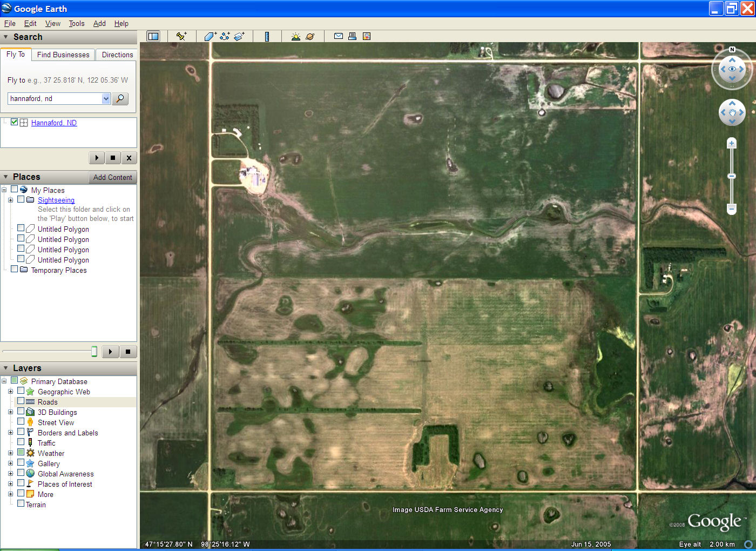The height and width of the screenshot is (551, 756).
Task: Stop the Places tour
Action: click(128, 352)
